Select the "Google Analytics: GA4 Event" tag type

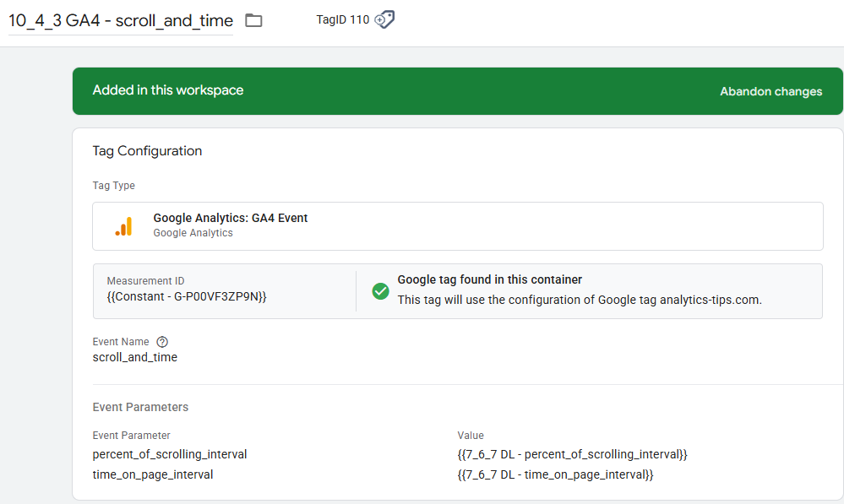[231, 218]
